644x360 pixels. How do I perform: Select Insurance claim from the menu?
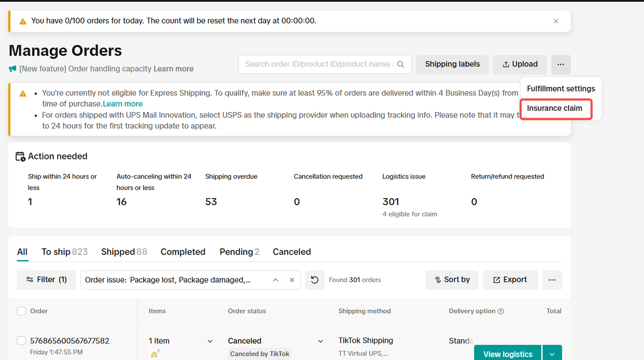(554, 108)
